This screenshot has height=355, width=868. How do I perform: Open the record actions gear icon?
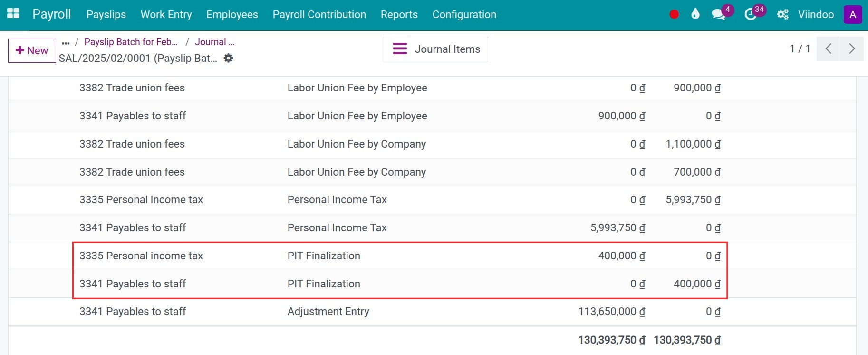(x=229, y=58)
